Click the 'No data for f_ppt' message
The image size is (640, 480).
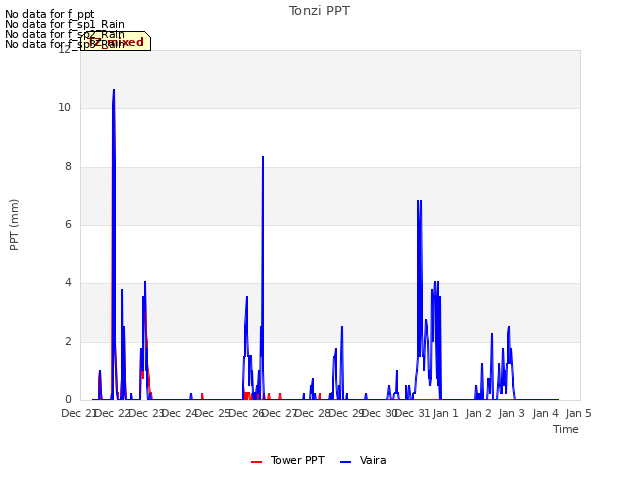[x=50, y=14]
